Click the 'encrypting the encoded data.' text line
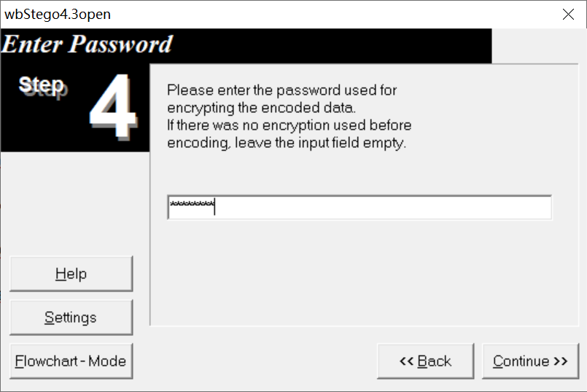This screenshot has height=392, width=587. coord(261,108)
